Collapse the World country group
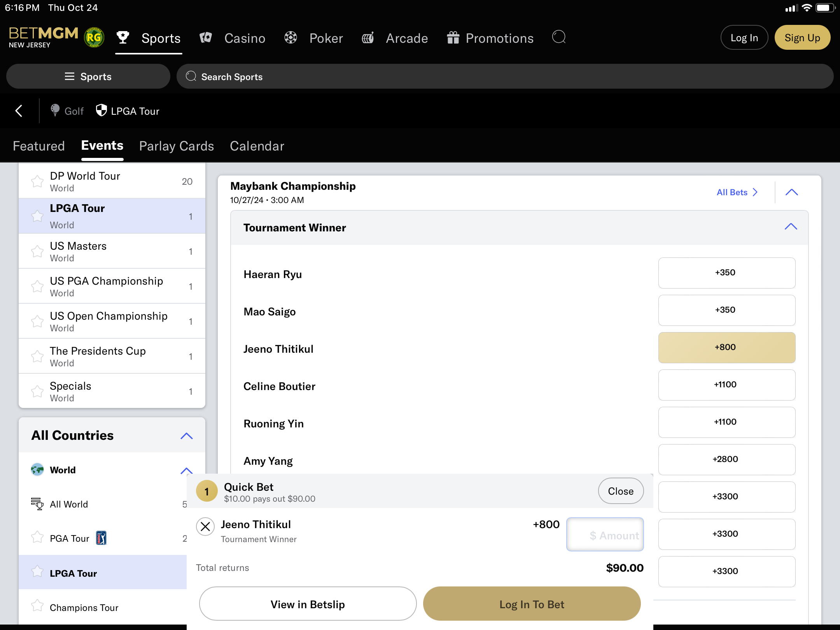Image resolution: width=840 pixels, height=630 pixels. (x=187, y=470)
